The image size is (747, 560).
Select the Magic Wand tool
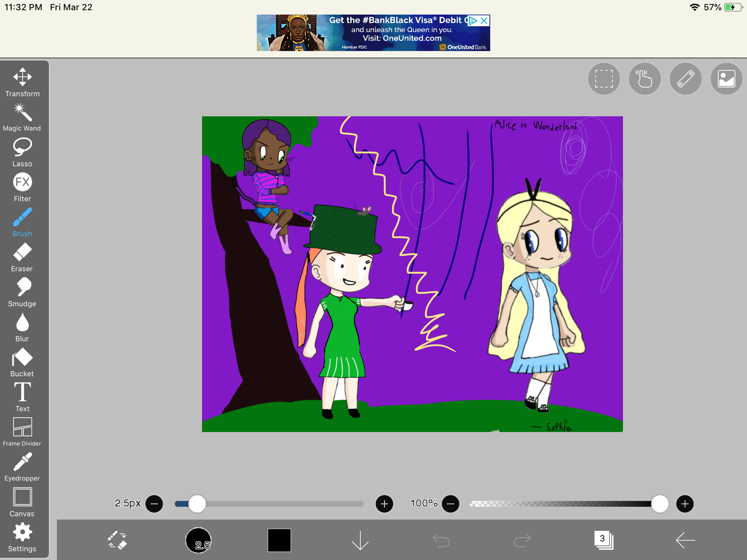(22, 117)
